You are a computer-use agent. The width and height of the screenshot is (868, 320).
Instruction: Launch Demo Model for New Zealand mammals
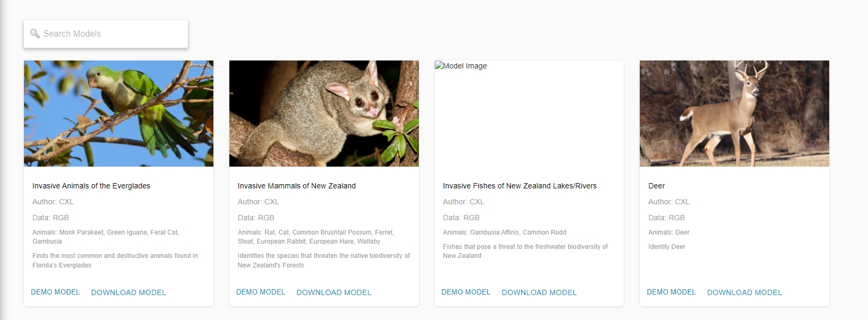pyautogui.click(x=261, y=292)
